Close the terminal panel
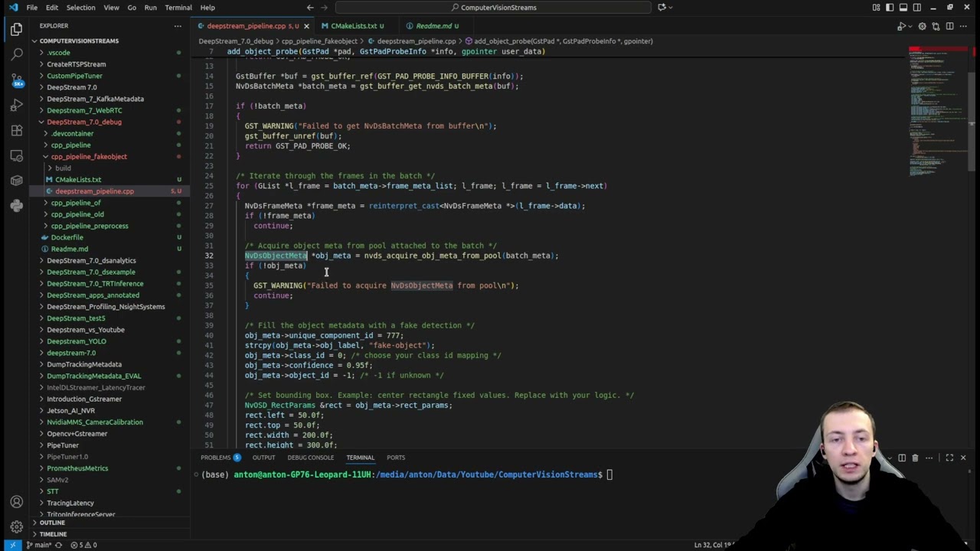 963,458
